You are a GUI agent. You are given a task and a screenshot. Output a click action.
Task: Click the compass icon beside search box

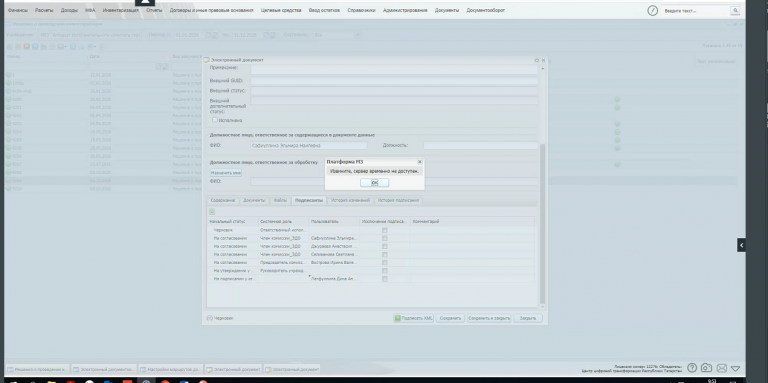[x=652, y=10]
